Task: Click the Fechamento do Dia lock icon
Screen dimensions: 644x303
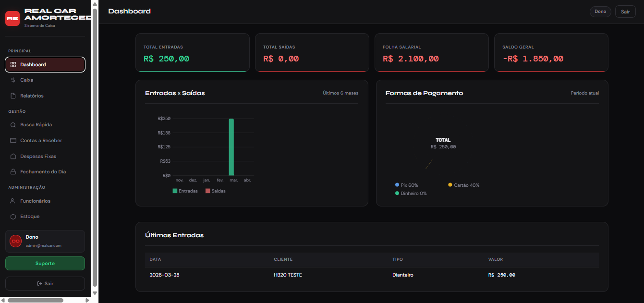Action: (13, 172)
